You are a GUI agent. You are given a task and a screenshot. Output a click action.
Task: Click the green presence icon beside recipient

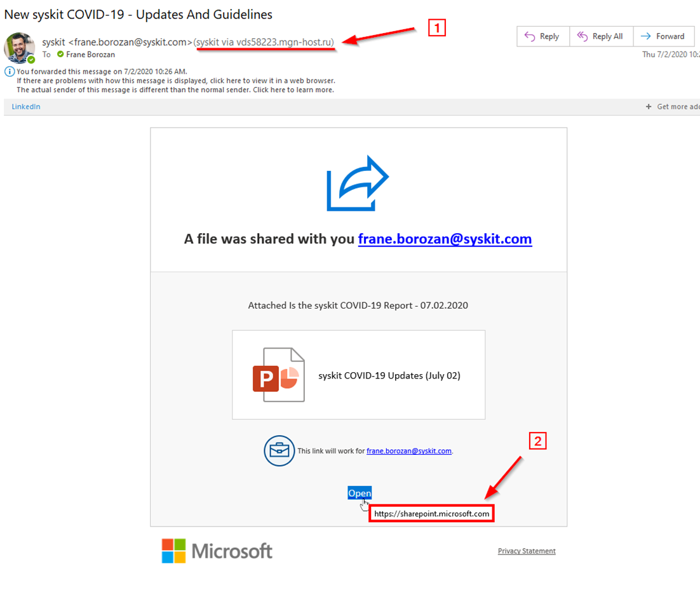[x=60, y=54]
